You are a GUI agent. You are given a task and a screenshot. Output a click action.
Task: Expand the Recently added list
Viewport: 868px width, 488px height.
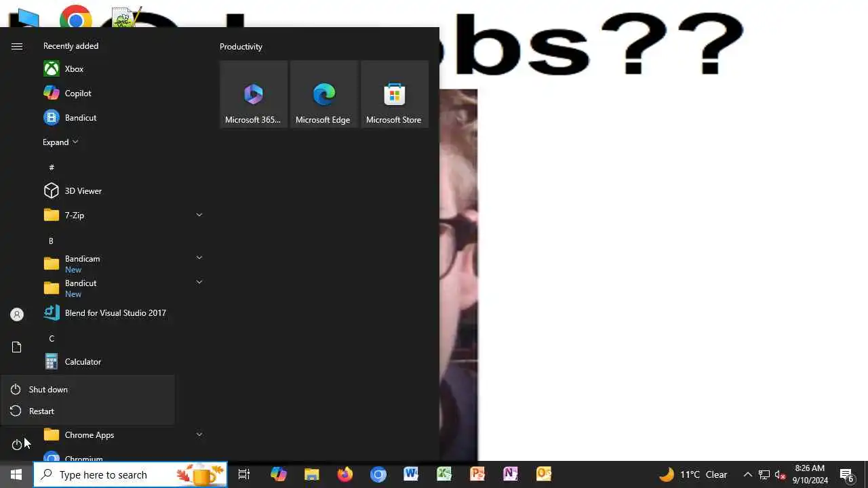(60, 142)
